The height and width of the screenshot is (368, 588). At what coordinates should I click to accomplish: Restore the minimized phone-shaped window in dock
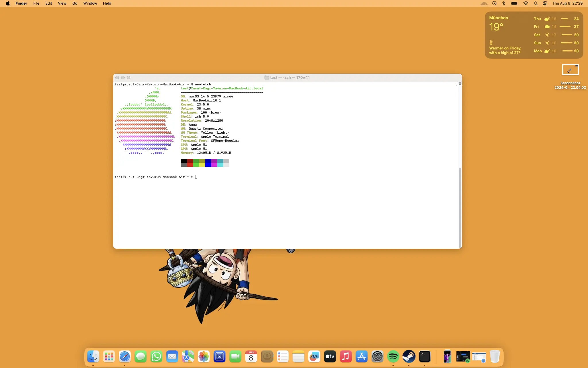click(447, 356)
